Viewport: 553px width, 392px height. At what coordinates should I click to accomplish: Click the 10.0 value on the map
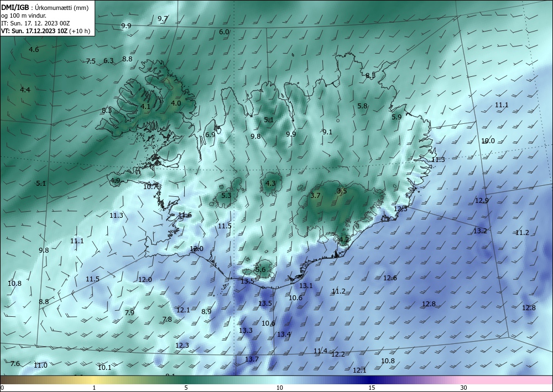click(488, 140)
